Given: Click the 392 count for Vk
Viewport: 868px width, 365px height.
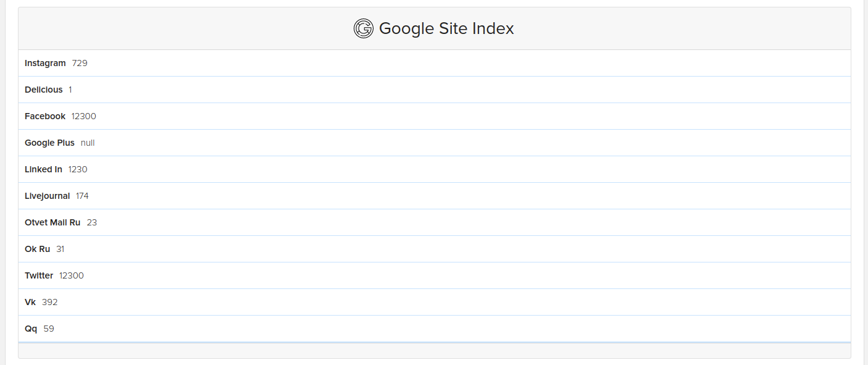Looking at the screenshot, I should pos(49,302).
